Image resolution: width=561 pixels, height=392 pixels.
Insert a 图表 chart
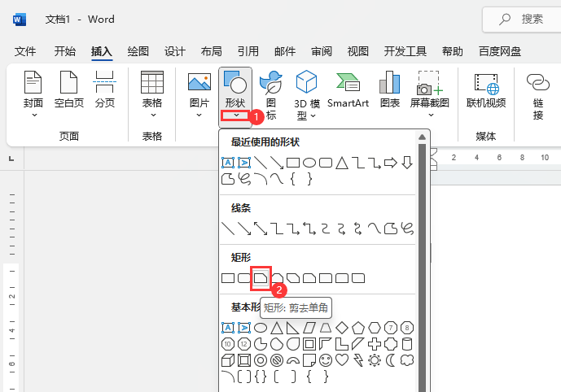pyautogui.click(x=390, y=90)
